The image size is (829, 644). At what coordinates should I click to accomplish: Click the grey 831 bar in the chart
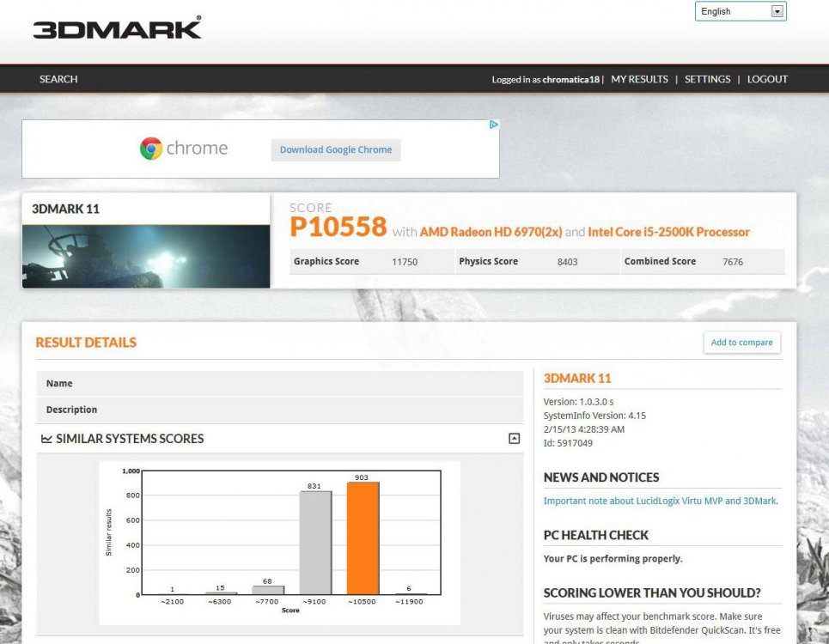coord(315,543)
